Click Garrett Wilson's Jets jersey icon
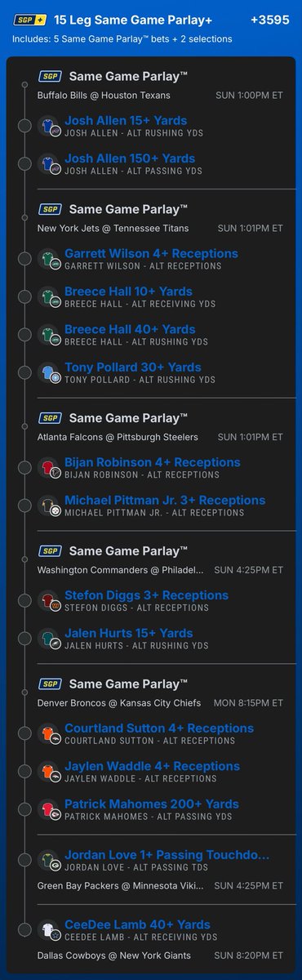The width and height of the screenshot is (302, 980). coord(49,260)
